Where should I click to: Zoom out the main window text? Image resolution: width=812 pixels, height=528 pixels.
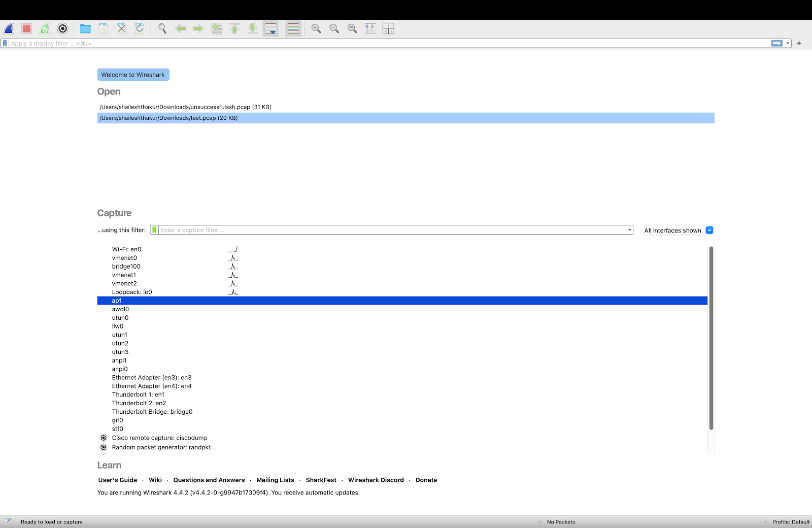(334, 29)
